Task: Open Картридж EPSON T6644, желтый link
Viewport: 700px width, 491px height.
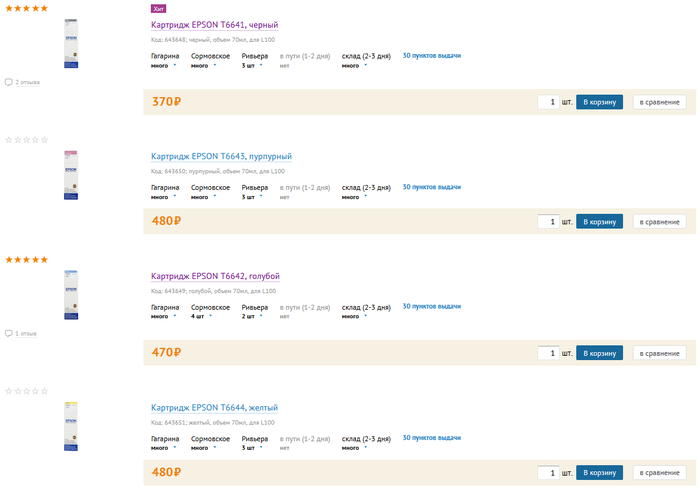Action: 214,408
